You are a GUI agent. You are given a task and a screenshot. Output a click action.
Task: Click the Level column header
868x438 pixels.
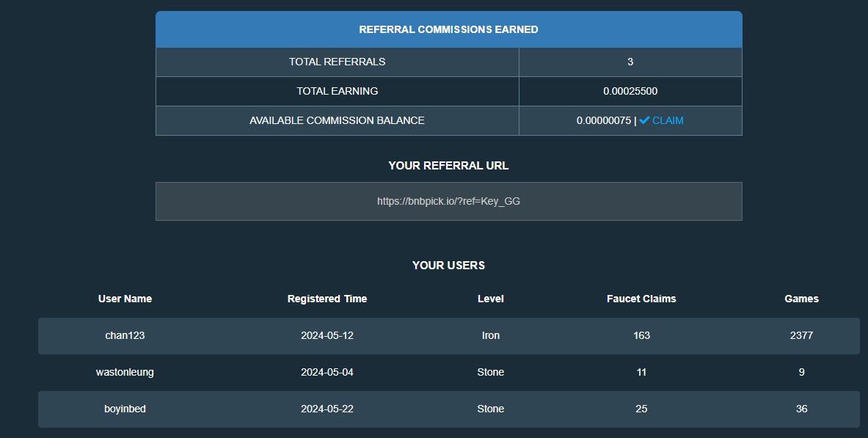click(x=490, y=299)
